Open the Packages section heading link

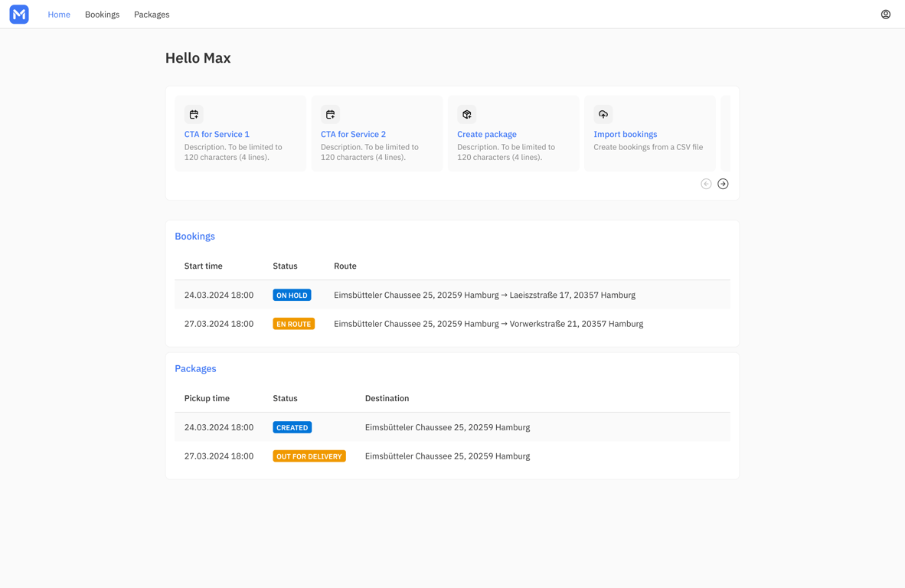point(196,368)
